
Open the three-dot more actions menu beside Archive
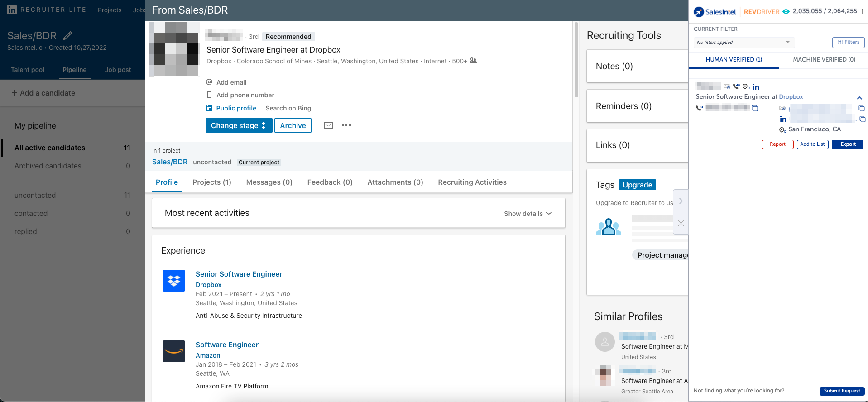point(346,125)
